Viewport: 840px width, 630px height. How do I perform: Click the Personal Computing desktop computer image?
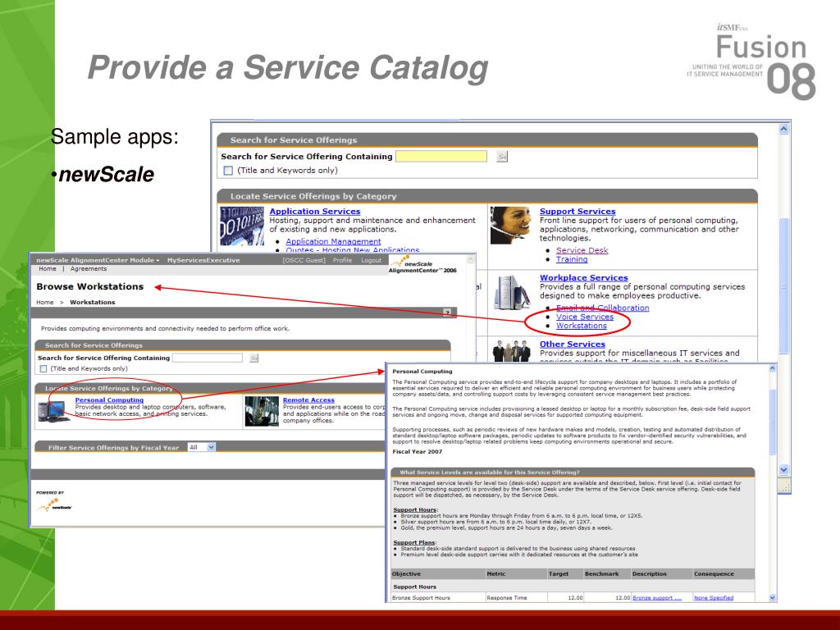[x=54, y=412]
